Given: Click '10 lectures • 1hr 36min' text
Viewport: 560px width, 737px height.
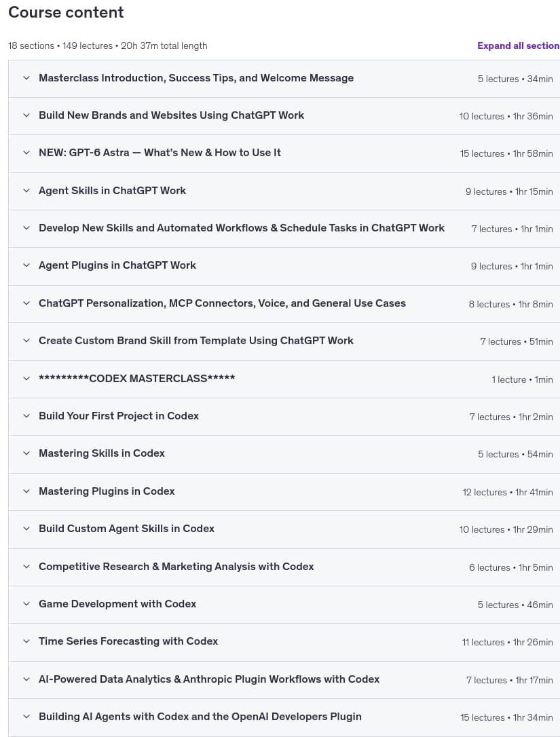Looking at the screenshot, I should (506, 116).
